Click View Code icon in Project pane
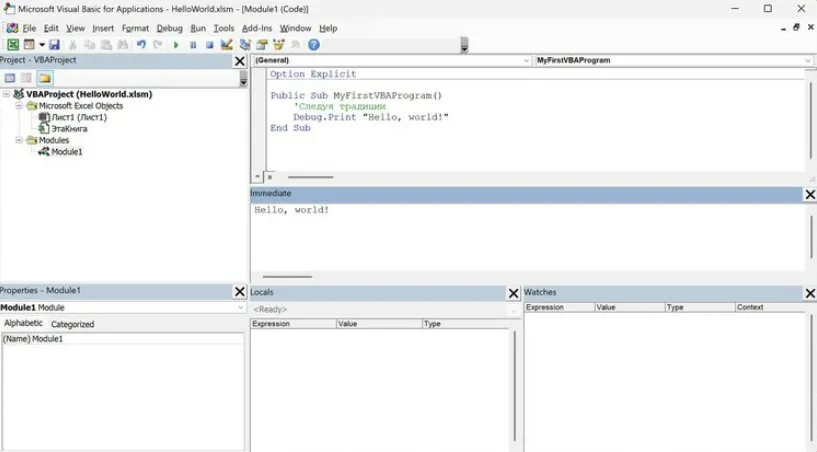Image resolution: width=817 pixels, height=452 pixels. tap(9, 78)
